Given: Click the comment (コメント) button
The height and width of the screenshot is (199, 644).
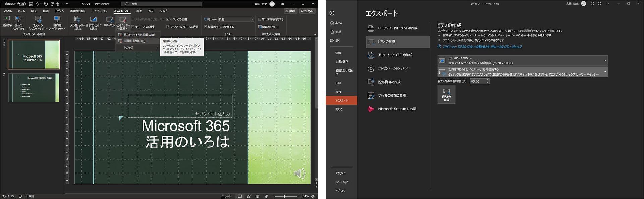Looking at the screenshot, I should 307,11.
